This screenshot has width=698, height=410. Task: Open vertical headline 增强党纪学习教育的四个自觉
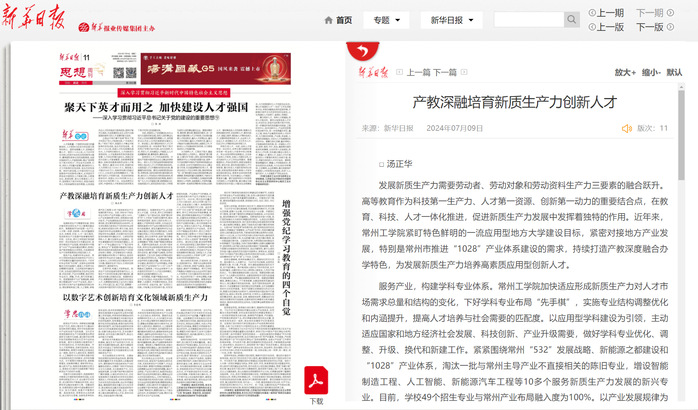point(286,258)
